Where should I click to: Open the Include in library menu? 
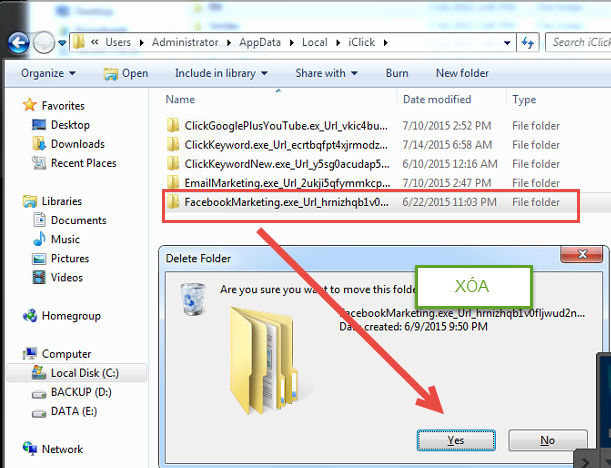pos(221,73)
